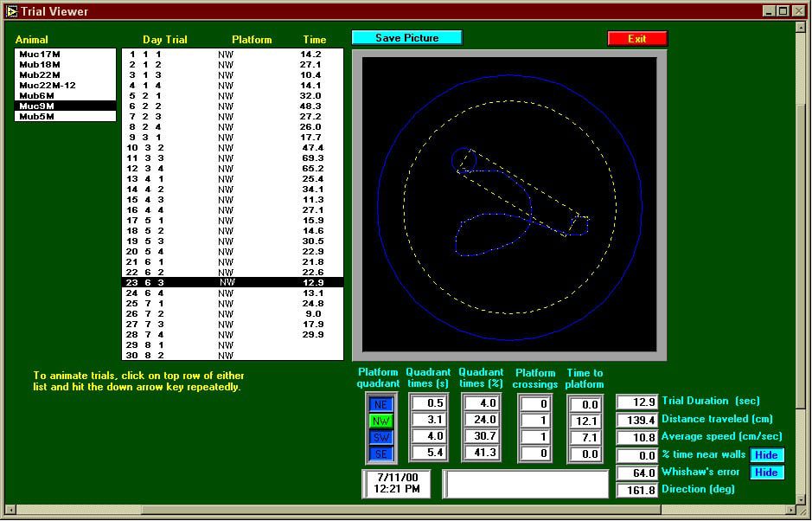Click the scroll right arrow at window bottom
The height and width of the screenshot is (521, 812).
click(x=791, y=511)
